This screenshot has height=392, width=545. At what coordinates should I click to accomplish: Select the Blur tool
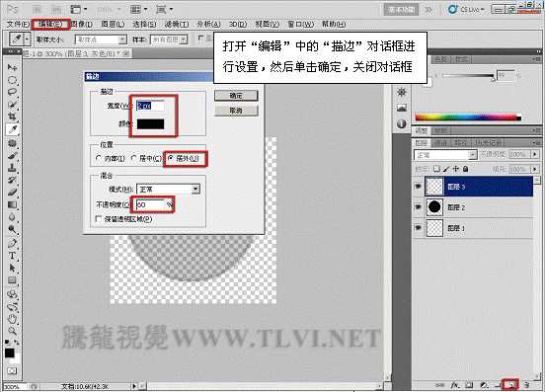[x=12, y=217]
